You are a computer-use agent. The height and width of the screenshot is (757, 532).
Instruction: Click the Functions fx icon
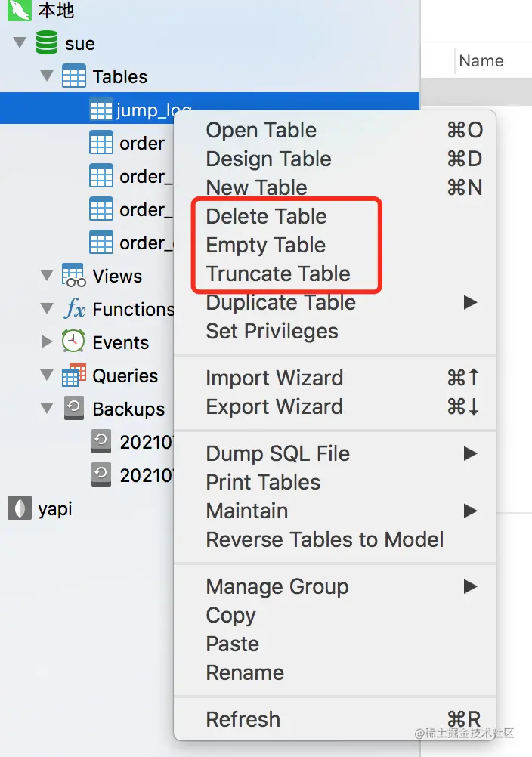coord(74,308)
